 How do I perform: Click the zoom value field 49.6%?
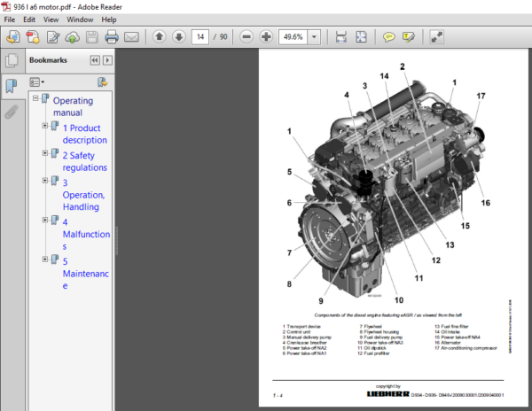tap(293, 36)
